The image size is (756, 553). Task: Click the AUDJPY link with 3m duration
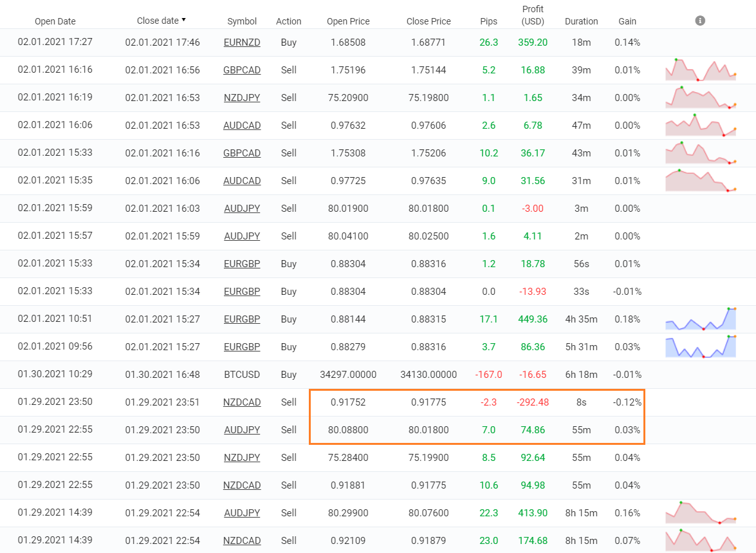point(242,209)
